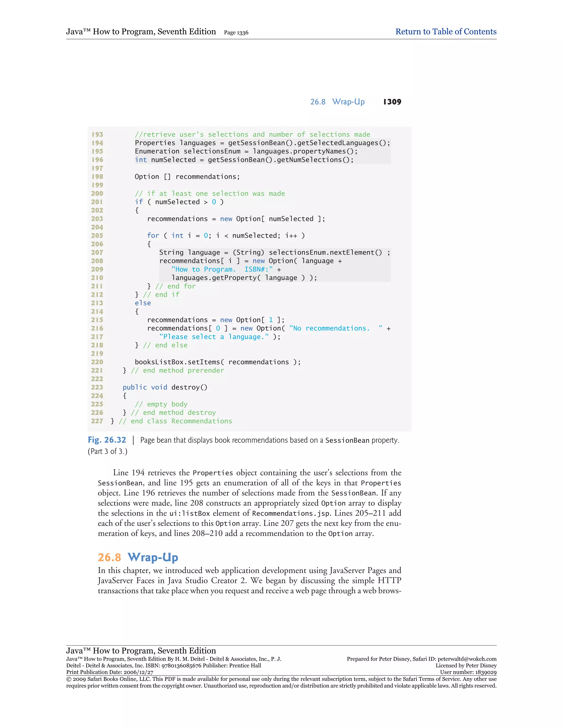The image size is (563, 728).
Task: Click the 26.8 Wrap-Up running header
Action: click(337, 102)
